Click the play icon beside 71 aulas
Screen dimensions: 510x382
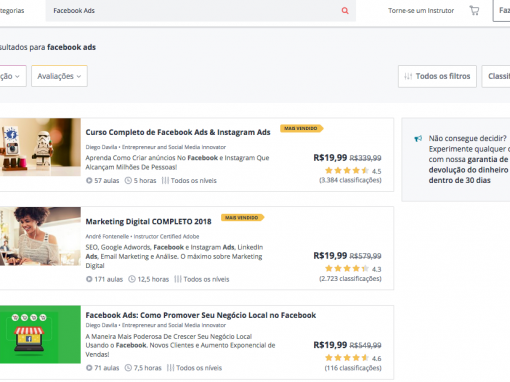coord(89,368)
